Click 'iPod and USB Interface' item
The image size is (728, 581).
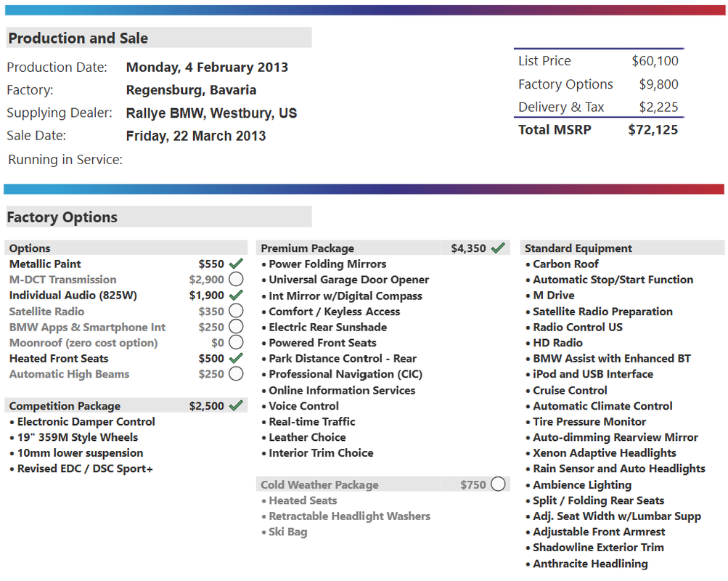[x=593, y=374]
